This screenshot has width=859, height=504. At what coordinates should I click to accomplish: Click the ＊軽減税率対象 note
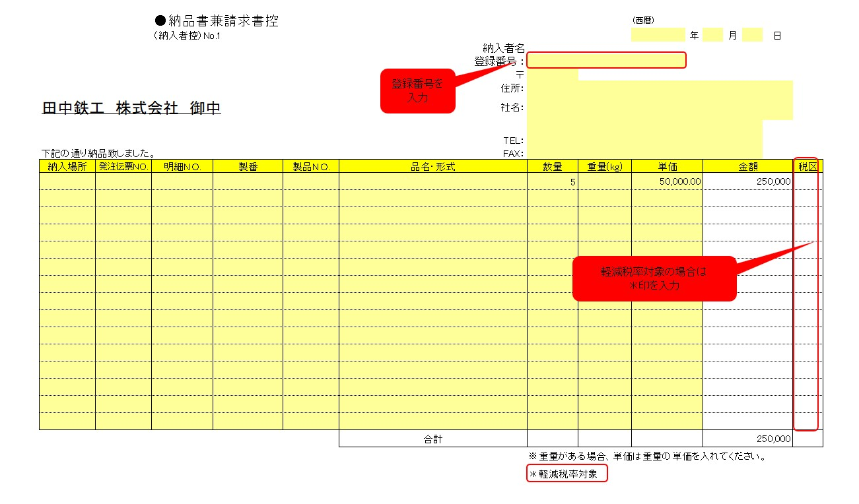tap(567, 474)
